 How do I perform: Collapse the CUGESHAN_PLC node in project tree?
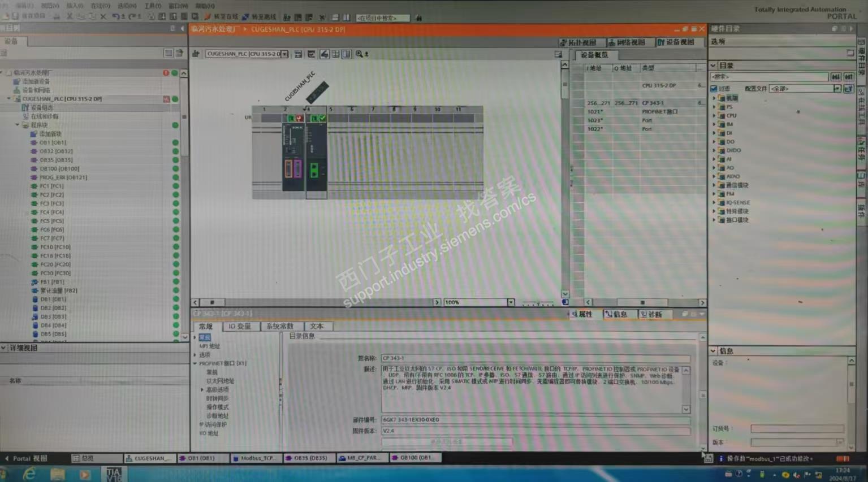tap(9, 99)
